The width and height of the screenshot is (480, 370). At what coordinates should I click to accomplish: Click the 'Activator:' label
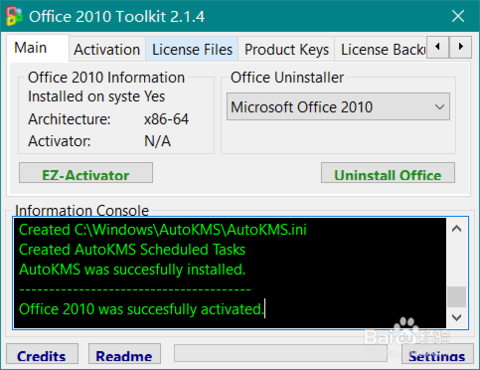(59, 141)
